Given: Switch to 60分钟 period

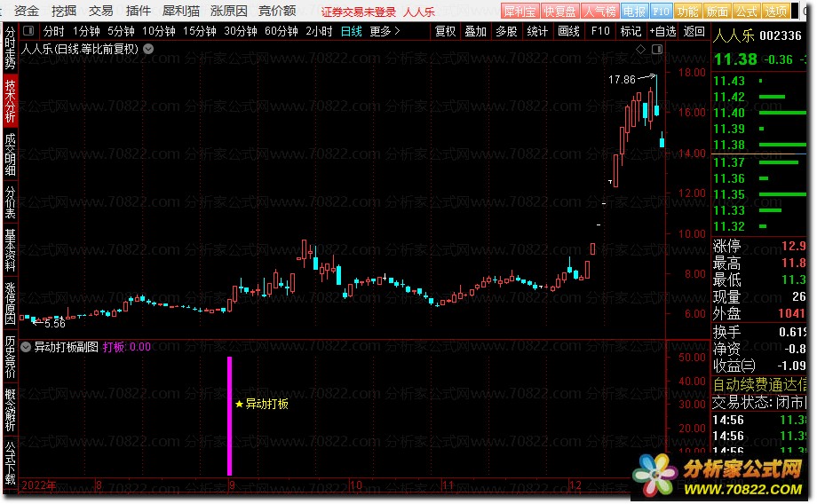Looking at the screenshot, I should pos(281,31).
